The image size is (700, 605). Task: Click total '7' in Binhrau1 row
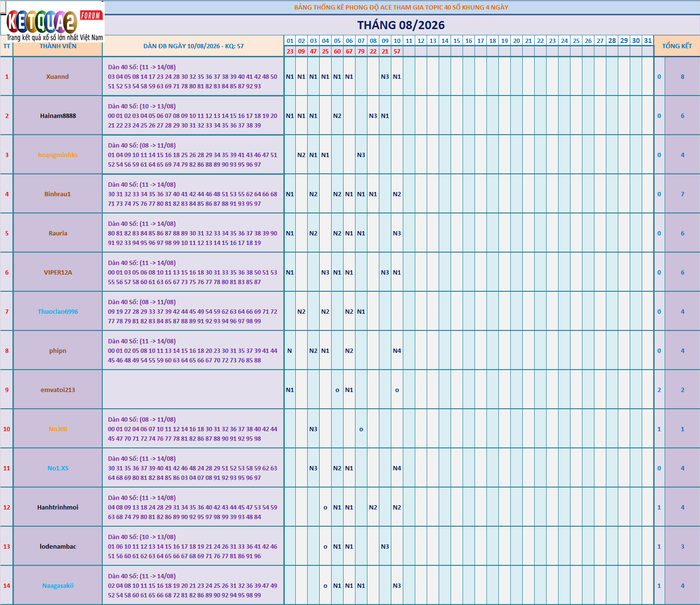point(682,194)
